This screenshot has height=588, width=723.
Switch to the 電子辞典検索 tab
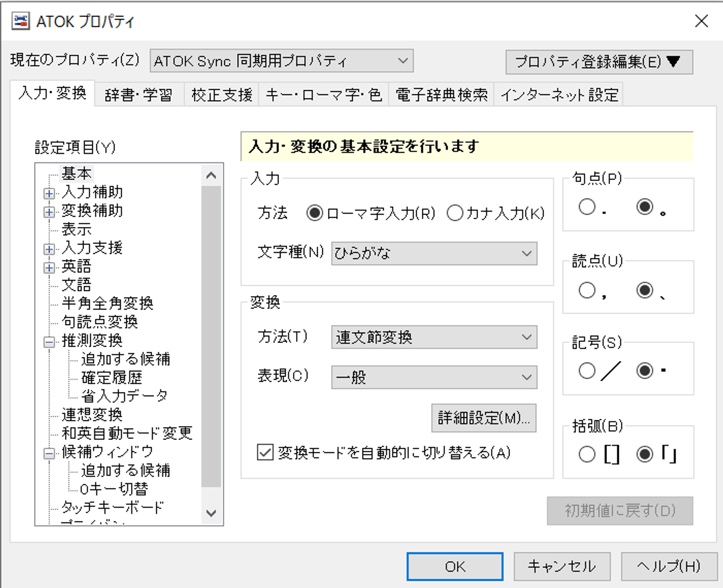point(441,95)
